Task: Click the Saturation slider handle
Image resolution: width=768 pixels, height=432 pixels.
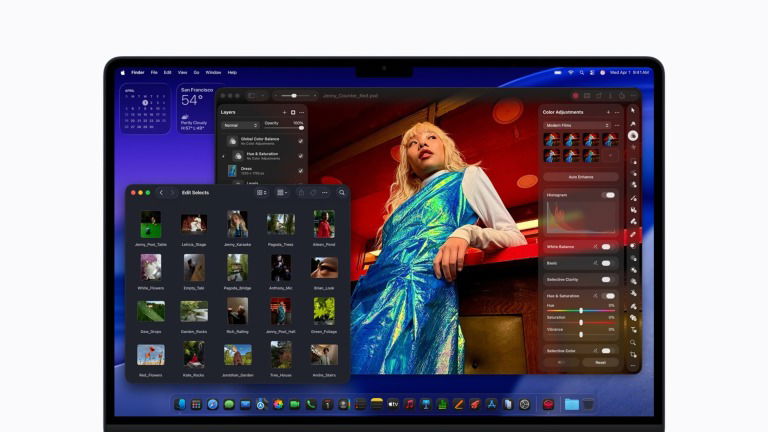Action: (x=581, y=323)
